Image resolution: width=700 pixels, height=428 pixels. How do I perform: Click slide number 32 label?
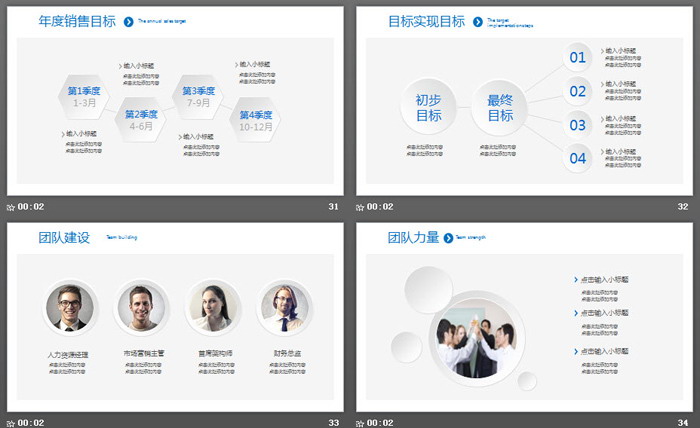pyautogui.click(x=682, y=207)
